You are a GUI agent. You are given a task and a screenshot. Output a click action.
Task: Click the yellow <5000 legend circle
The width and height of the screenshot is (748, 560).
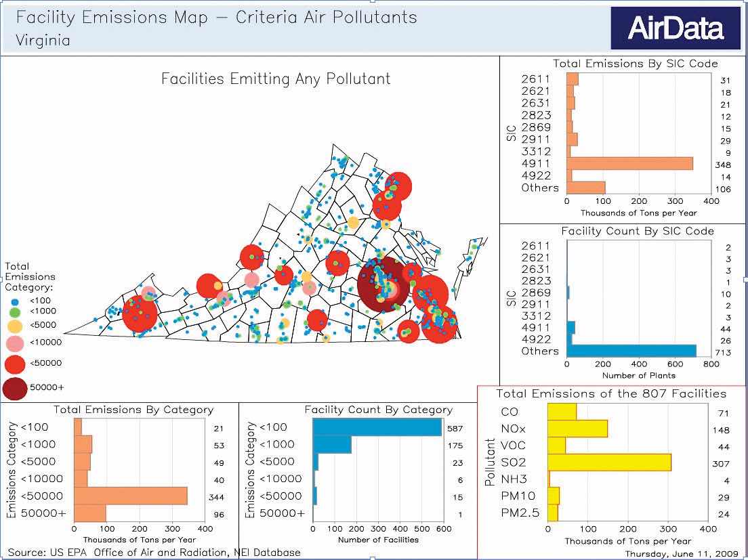click(x=15, y=325)
